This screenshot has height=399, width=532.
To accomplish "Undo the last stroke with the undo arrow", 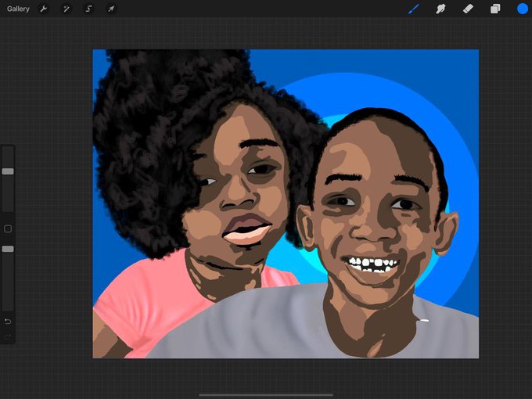I will click(8, 321).
